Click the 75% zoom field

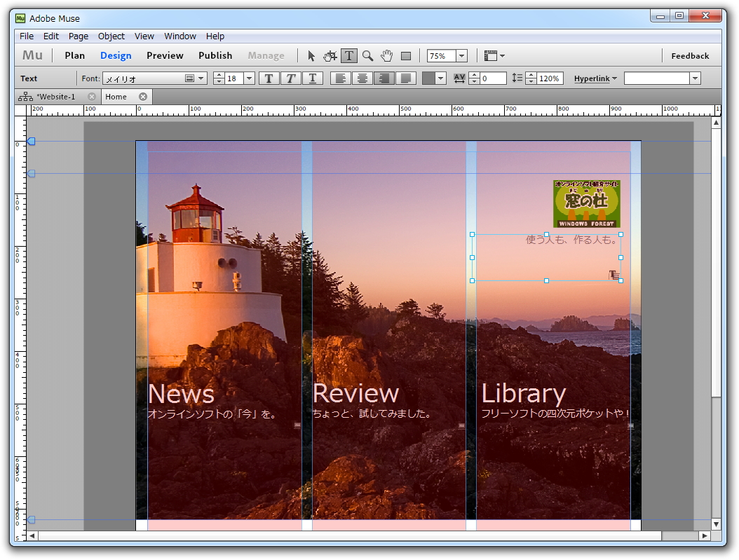[442, 56]
